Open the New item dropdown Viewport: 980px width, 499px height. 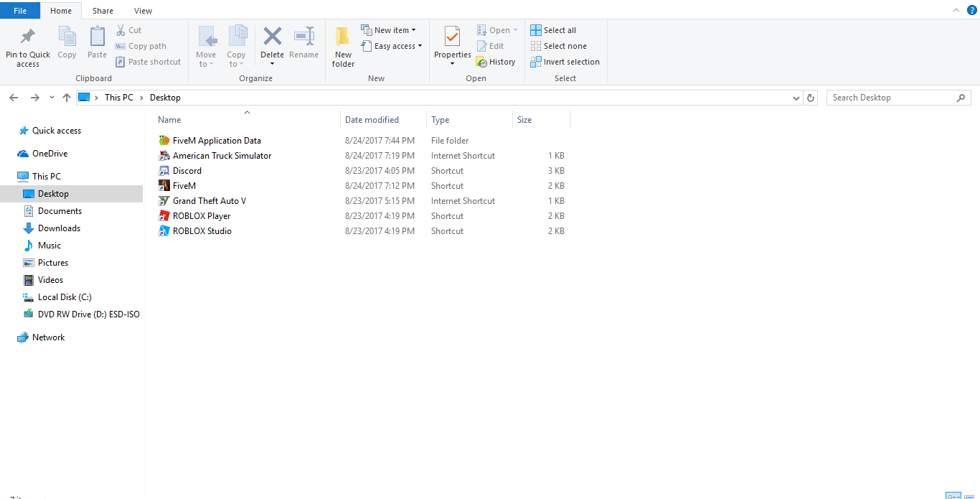[387, 30]
